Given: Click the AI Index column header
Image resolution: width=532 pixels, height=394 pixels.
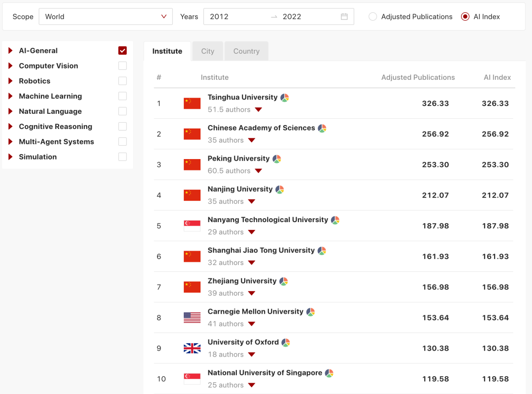Looking at the screenshot, I should (497, 77).
